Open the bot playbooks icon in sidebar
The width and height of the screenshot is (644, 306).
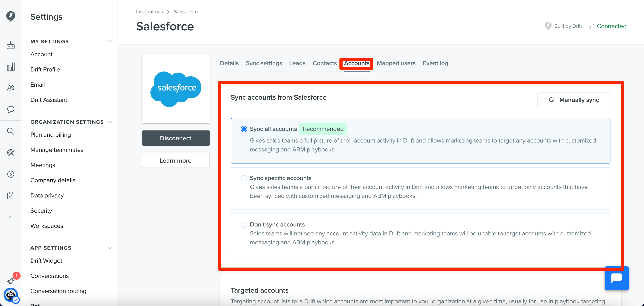pos(11,45)
